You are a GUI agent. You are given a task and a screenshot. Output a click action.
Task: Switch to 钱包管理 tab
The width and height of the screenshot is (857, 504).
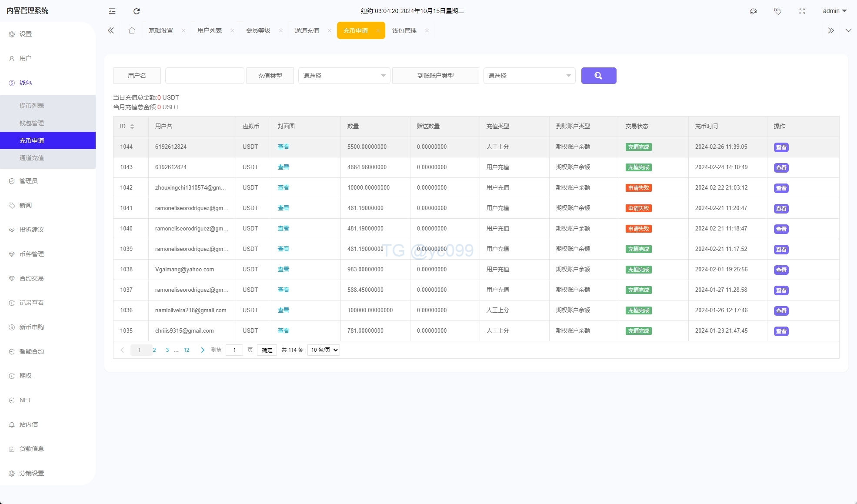pos(404,30)
